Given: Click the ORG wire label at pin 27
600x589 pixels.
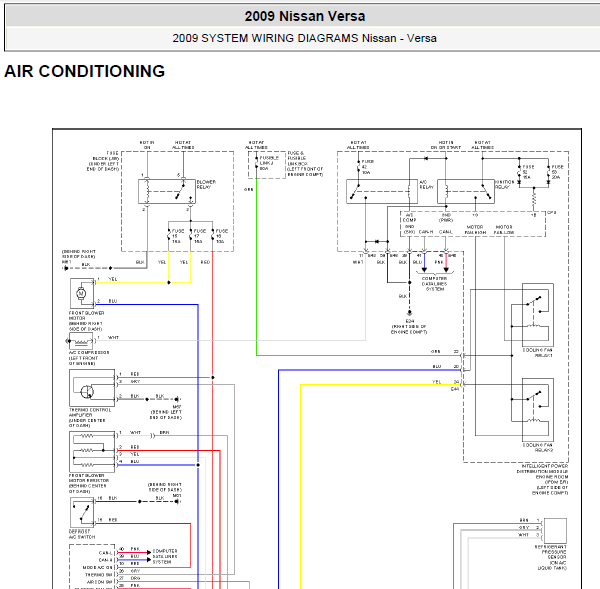Looking at the screenshot, I should tap(135, 578).
